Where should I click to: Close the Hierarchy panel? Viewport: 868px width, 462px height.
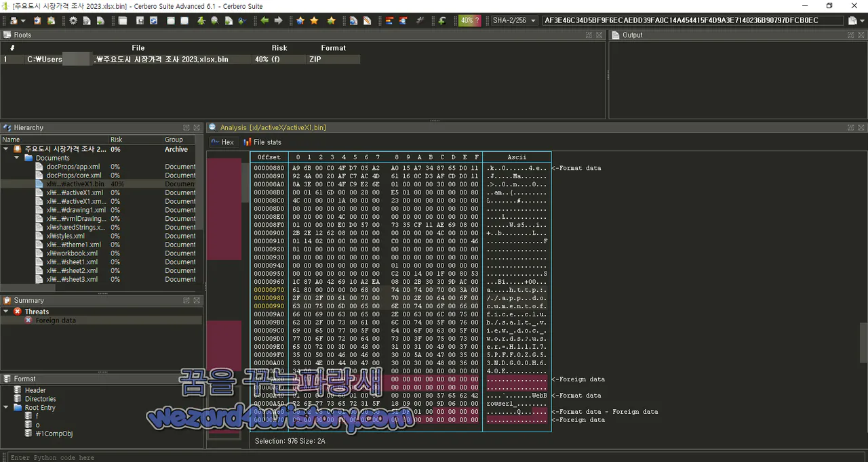click(x=197, y=127)
